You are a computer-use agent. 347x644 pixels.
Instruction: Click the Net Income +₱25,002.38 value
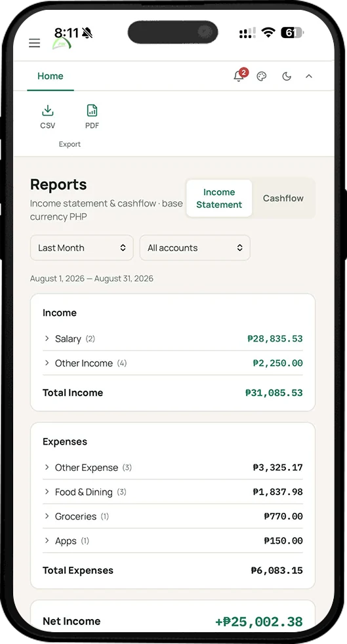pos(259,622)
